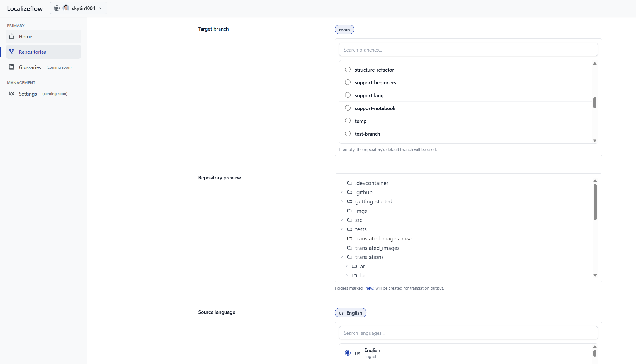Click the translated_images folder icon
The width and height of the screenshot is (636, 364).
pos(350,248)
